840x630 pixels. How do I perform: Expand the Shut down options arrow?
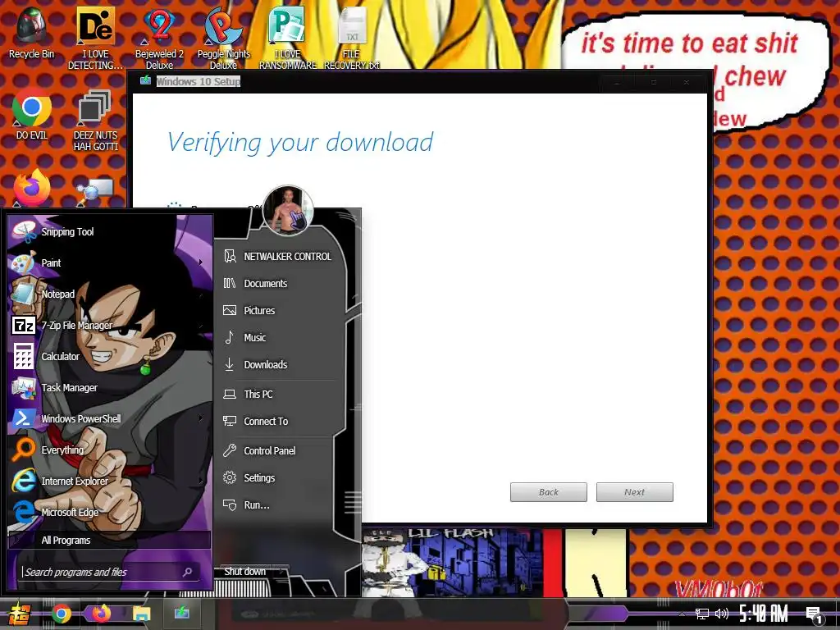coord(281,572)
